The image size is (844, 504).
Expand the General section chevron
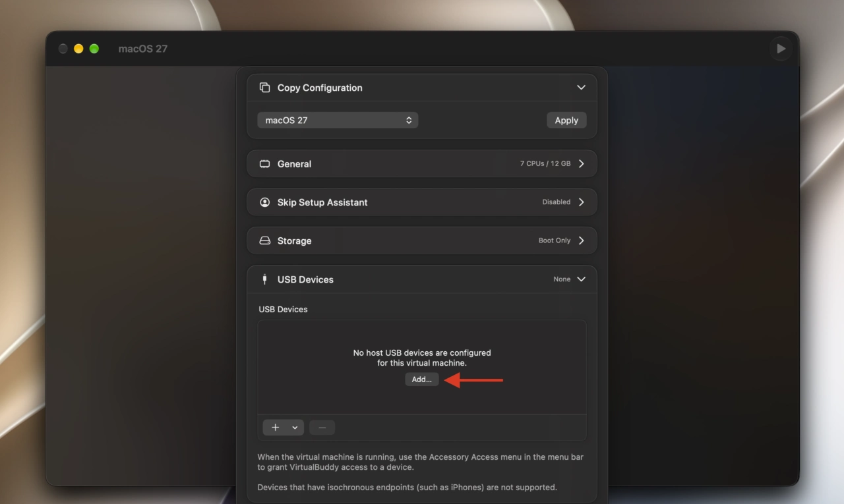pyautogui.click(x=581, y=163)
